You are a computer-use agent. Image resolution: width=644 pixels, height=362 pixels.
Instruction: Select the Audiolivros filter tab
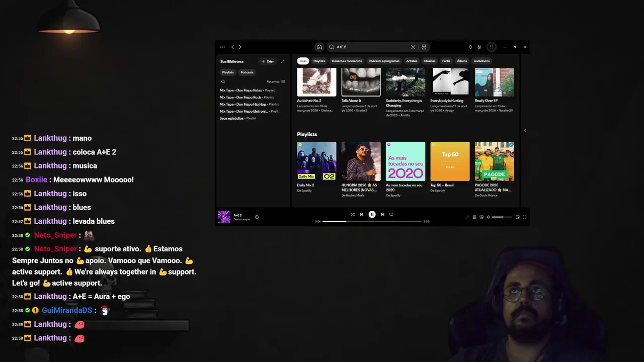[481, 61]
